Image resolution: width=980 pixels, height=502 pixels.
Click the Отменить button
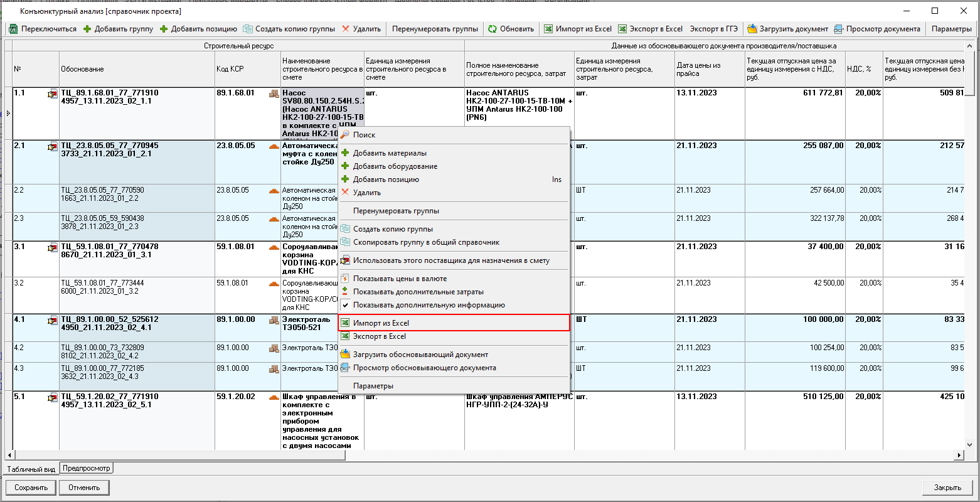coord(84,488)
